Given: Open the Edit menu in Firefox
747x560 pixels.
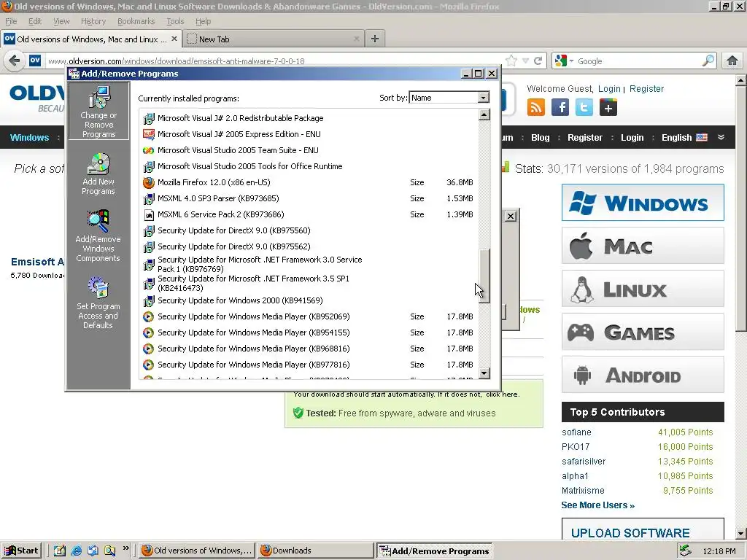Looking at the screenshot, I should (x=35, y=21).
